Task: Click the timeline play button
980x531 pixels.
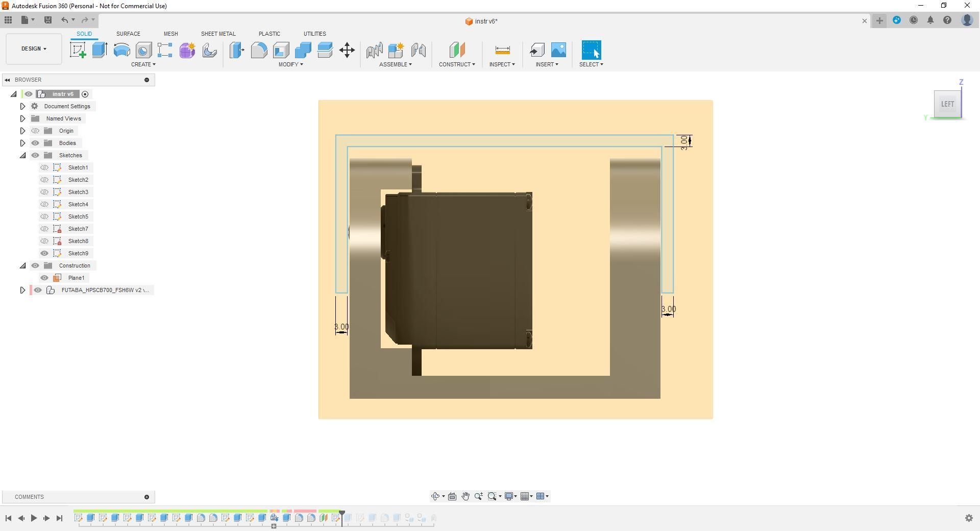Action: pos(34,518)
